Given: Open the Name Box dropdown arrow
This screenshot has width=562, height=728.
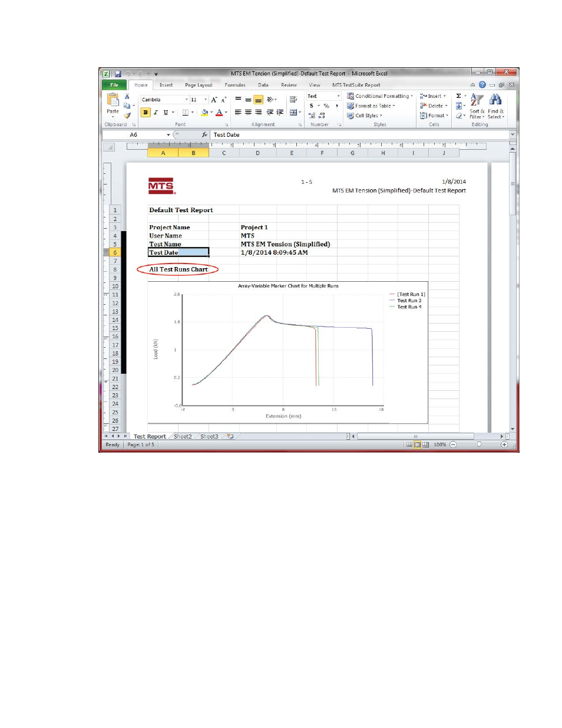Looking at the screenshot, I should pos(168,135).
